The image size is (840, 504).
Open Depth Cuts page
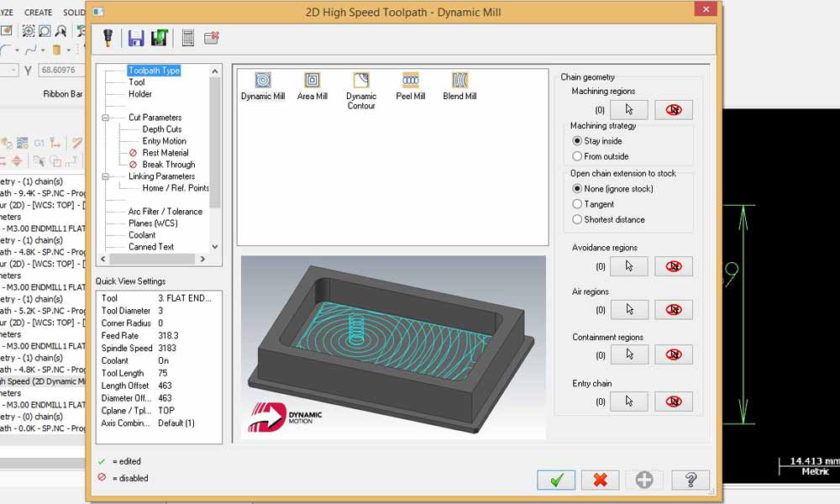click(162, 129)
